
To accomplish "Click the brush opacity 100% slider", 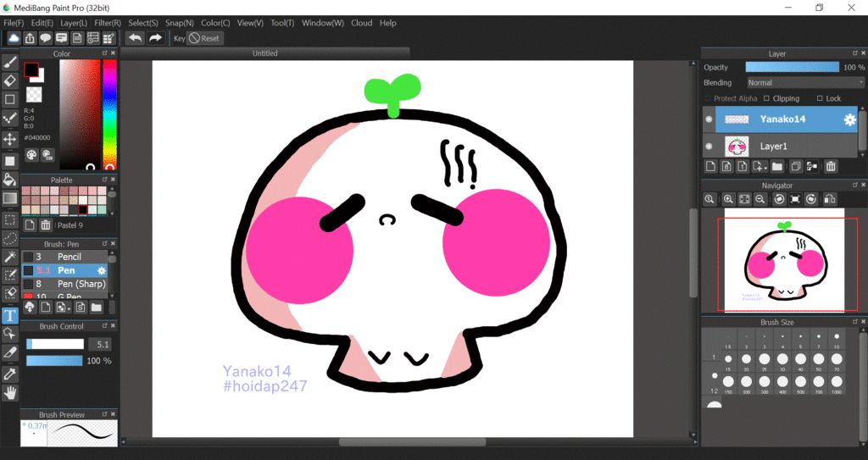I will tap(55, 361).
